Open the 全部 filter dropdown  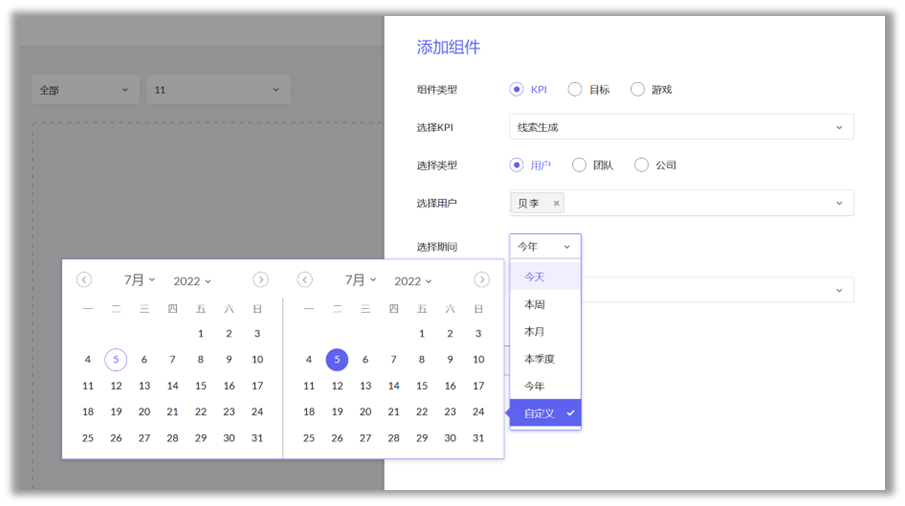coord(85,90)
